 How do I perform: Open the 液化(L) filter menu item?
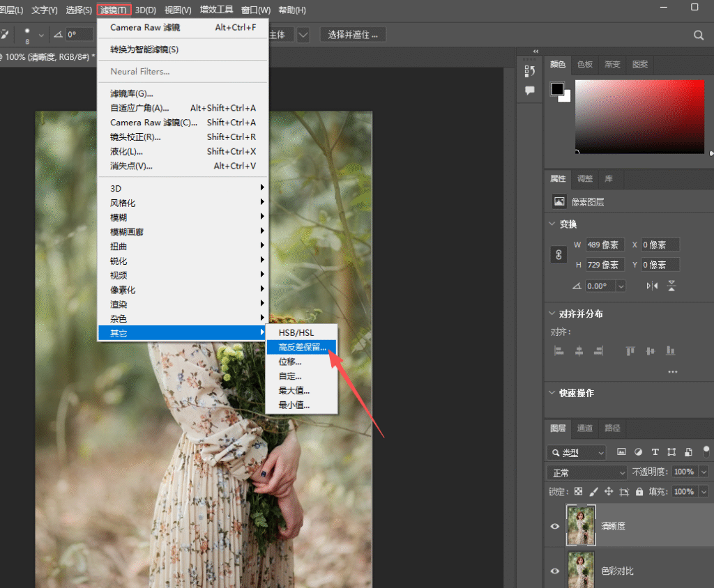183,152
